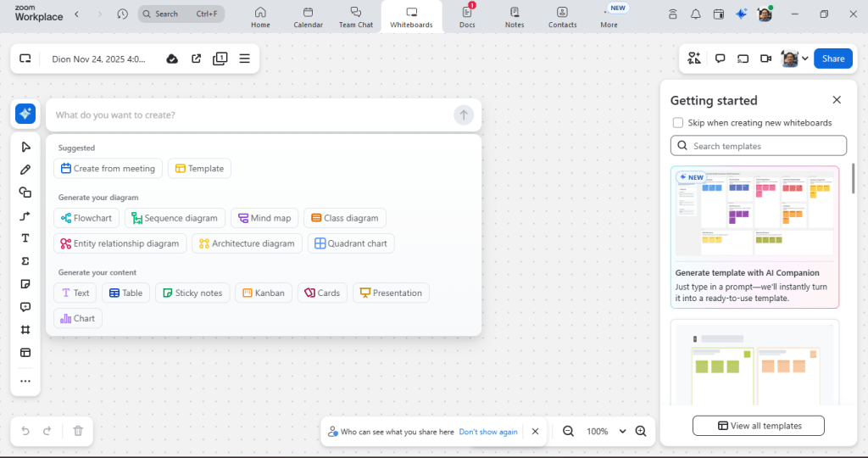Check Skip when creating new whiteboards
Screen dimensions: 868x458
[x=678, y=122]
